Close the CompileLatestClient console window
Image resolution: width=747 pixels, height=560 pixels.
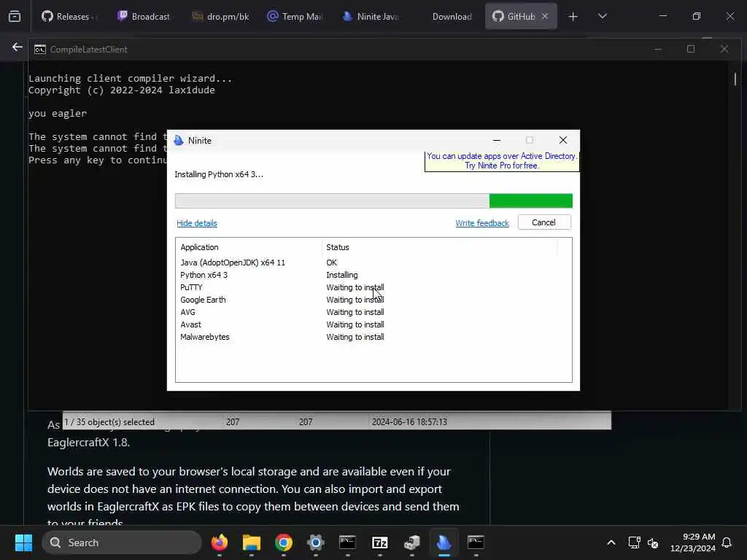pyautogui.click(x=724, y=49)
